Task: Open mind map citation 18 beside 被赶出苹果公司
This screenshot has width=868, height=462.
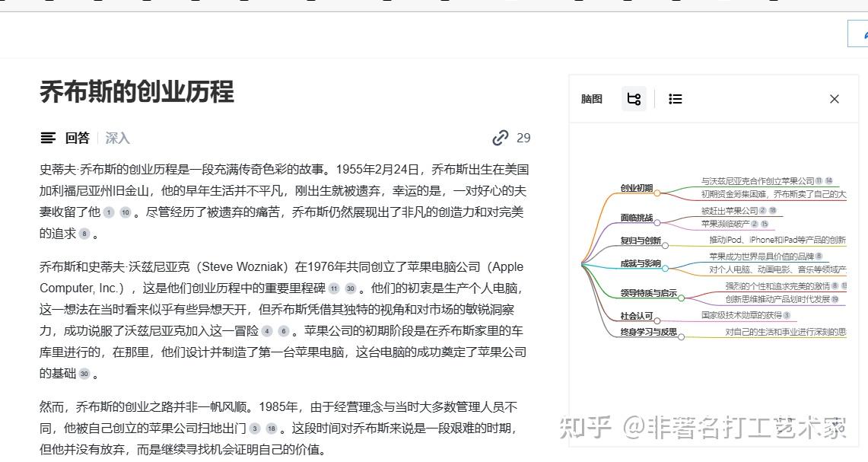Action: pyautogui.click(x=772, y=211)
